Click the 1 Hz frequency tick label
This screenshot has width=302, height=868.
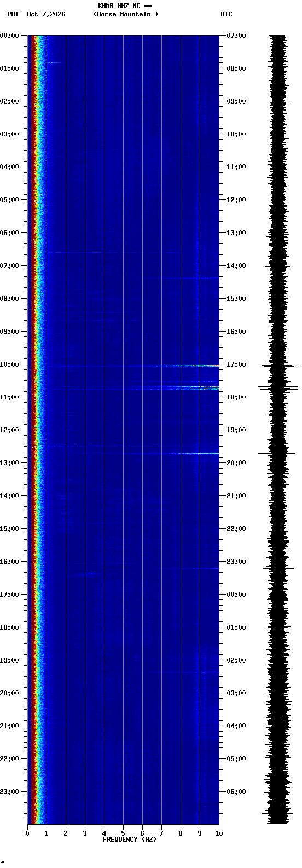coord(47,833)
